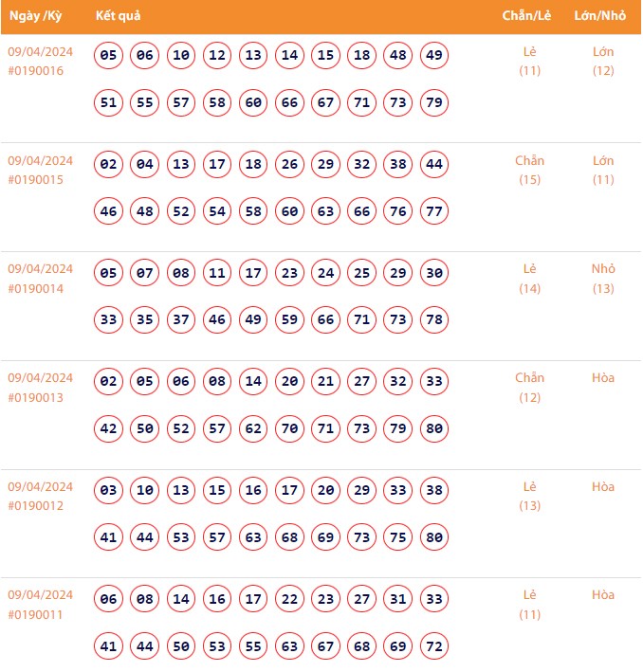Image resolution: width=643 pixels, height=672 pixels.
Task: Click number ball 49 in draw #0190016
Action: 434,56
